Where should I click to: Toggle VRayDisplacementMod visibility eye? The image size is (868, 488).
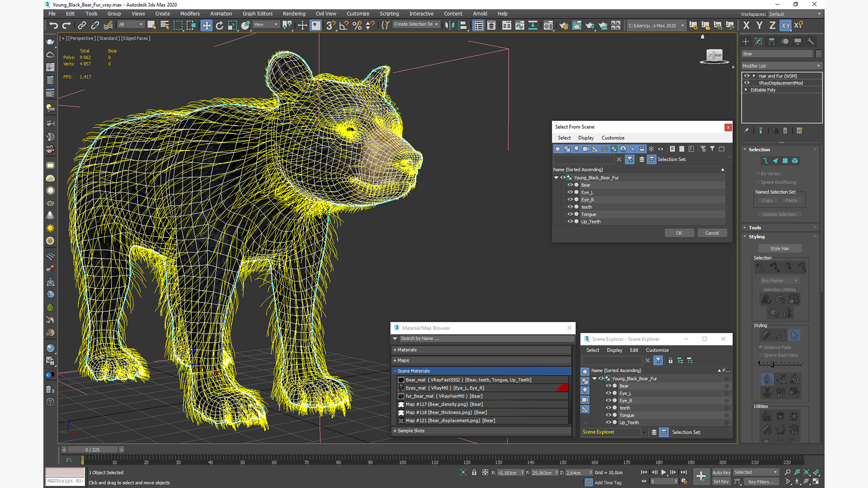[x=747, y=83]
